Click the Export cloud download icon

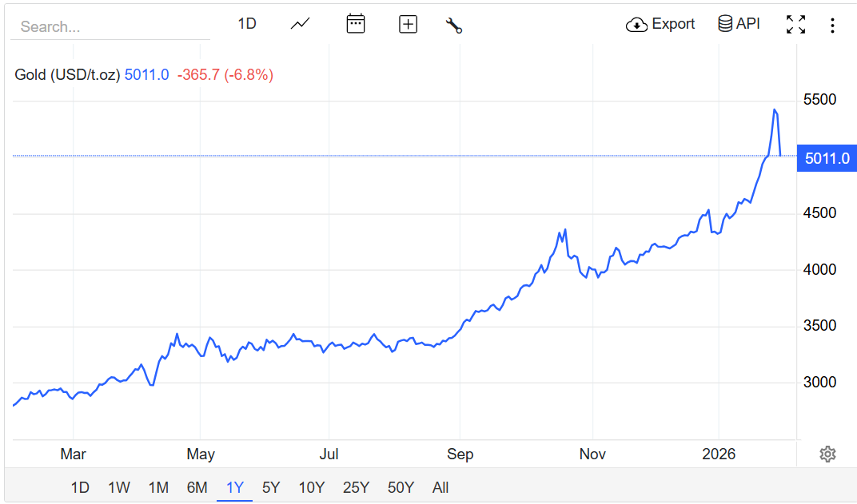click(636, 24)
